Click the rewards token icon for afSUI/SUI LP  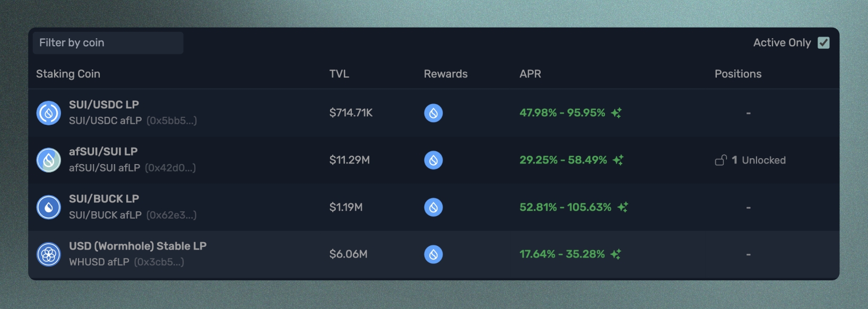(x=433, y=160)
